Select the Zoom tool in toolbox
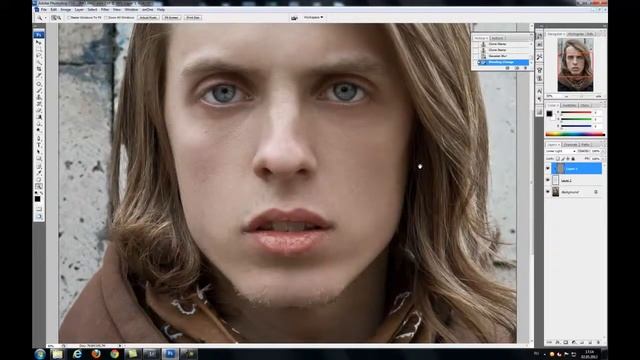The width and height of the screenshot is (640, 360). (39, 186)
